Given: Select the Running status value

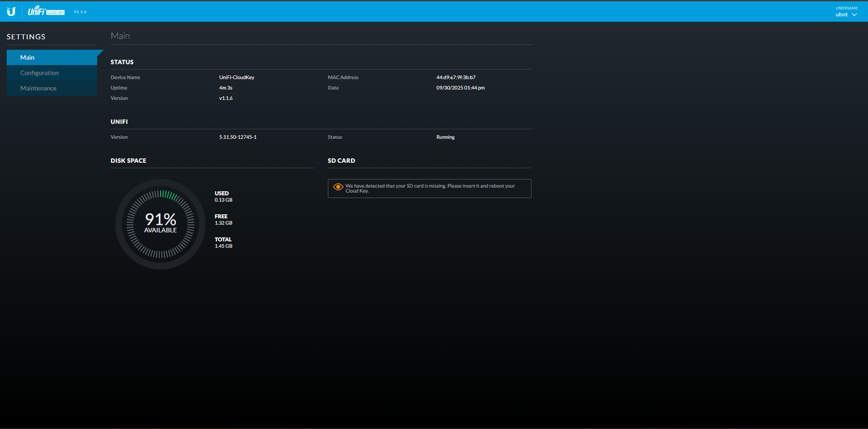Looking at the screenshot, I should tap(445, 137).
